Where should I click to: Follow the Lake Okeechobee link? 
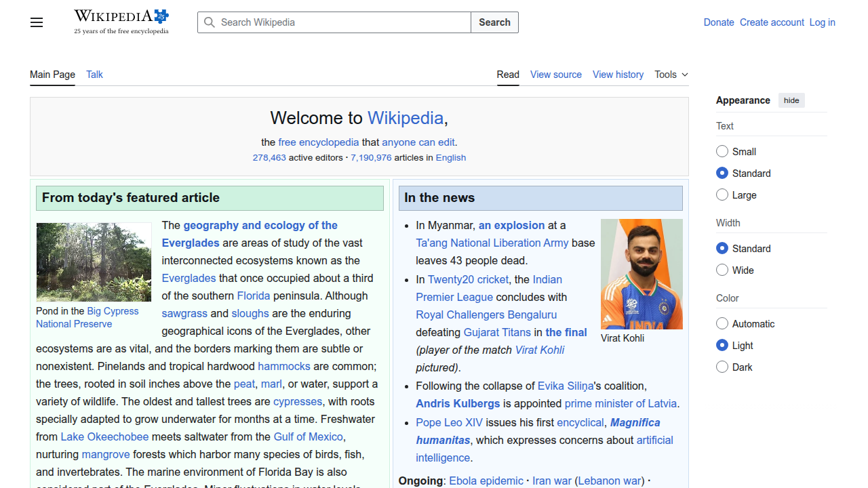(x=104, y=436)
